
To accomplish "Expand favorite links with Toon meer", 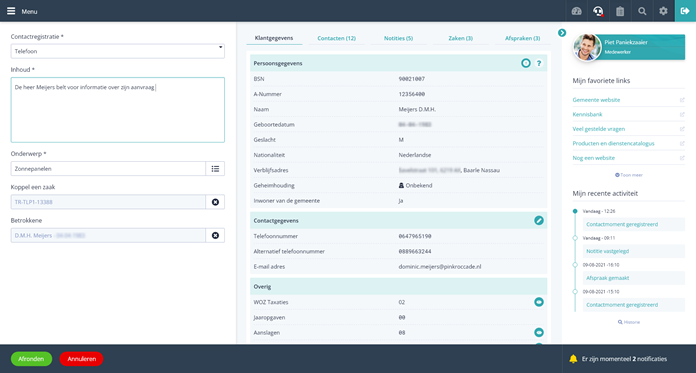I will point(629,175).
